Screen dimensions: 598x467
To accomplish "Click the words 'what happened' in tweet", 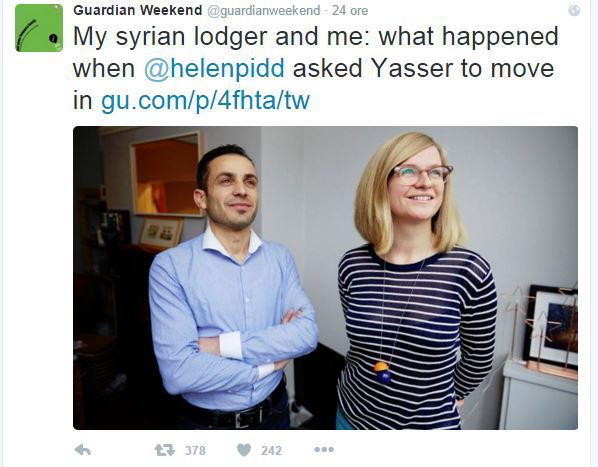I will pyautogui.click(x=468, y=37).
